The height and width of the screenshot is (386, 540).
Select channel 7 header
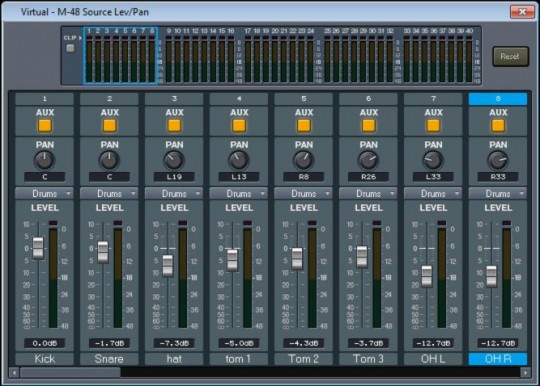pyautogui.click(x=433, y=99)
